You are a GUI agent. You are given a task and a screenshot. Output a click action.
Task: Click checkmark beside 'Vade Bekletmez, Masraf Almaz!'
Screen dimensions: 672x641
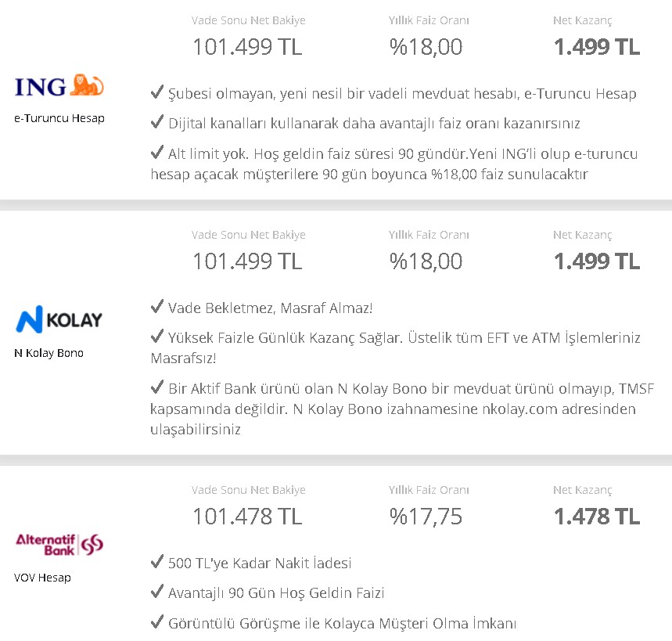click(x=157, y=307)
